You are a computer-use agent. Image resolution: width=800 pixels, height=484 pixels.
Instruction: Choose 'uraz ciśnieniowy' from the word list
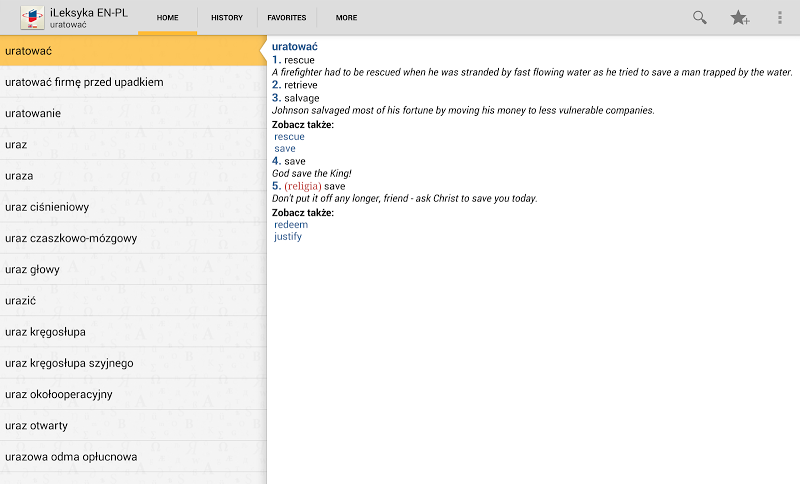pyautogui.click(x=47, y=207)
